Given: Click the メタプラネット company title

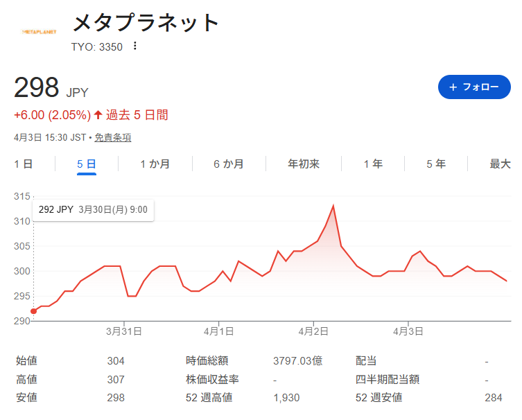Looking at the screenshot, I should tap(146, 23).
